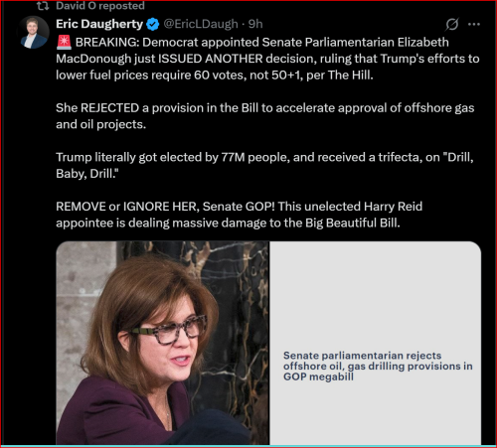Click the blue verified checkmark badge

point(153,24)
